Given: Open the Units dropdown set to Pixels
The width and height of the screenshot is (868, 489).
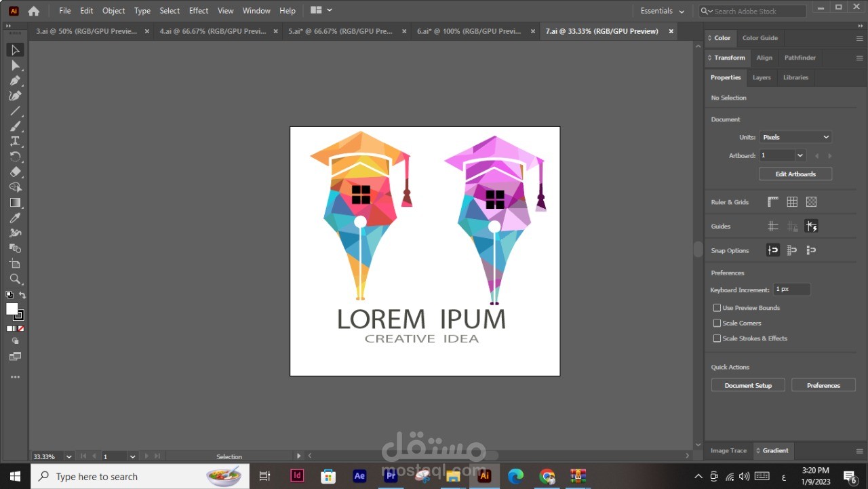Looking at the screenshot, I should pyautogui.click(x=795, y=137).
